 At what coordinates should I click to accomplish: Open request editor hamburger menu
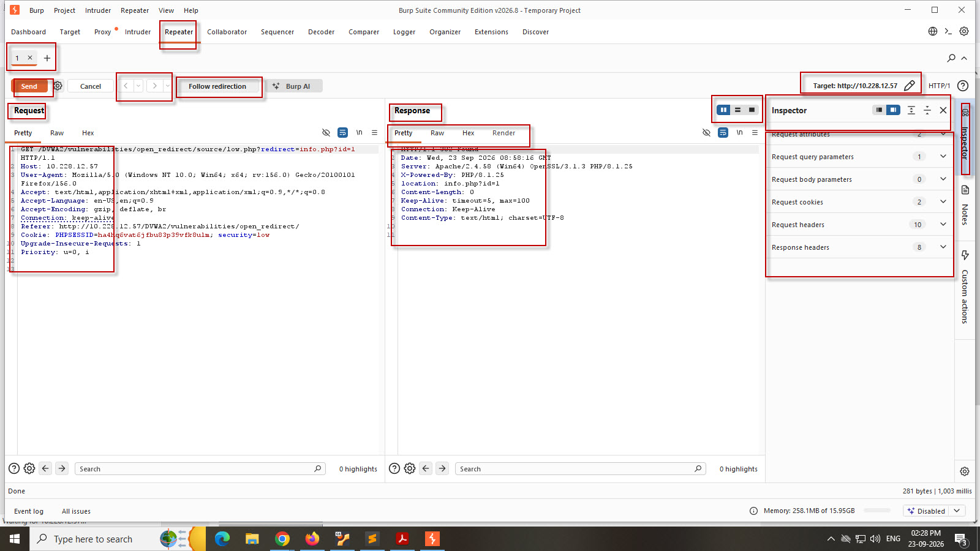(374, 132)
